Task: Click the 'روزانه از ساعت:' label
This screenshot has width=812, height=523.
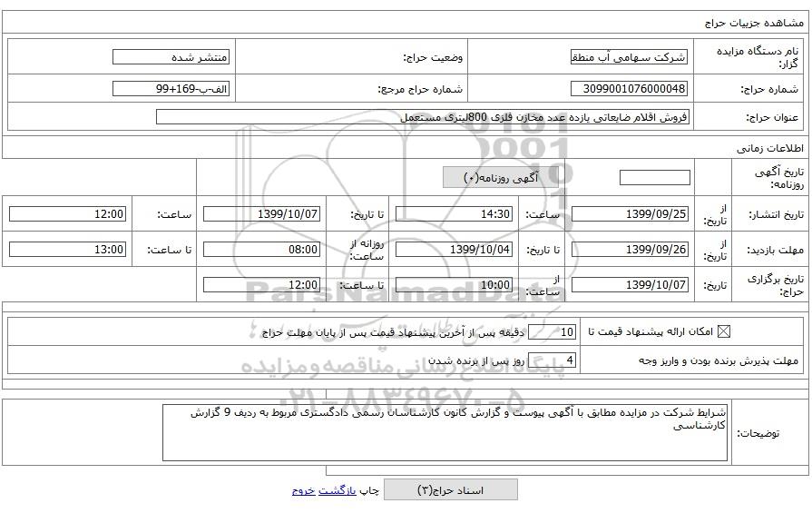Action: [367, 250]
